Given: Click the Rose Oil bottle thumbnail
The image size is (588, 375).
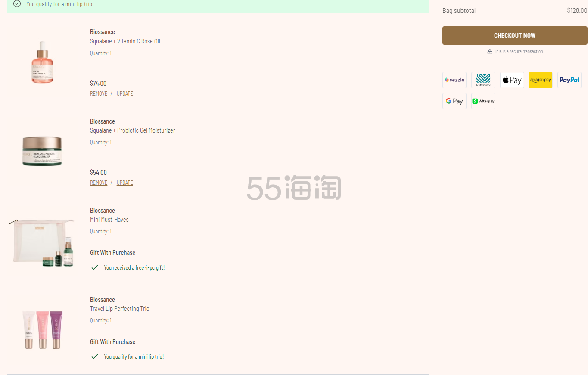Looking at the screenshot, I should click(42, 62).
